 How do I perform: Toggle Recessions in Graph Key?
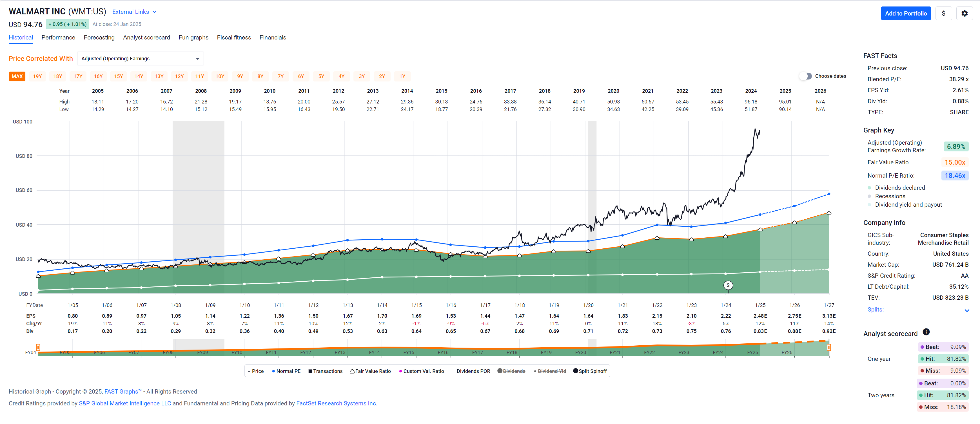click(x=887, y=196)
